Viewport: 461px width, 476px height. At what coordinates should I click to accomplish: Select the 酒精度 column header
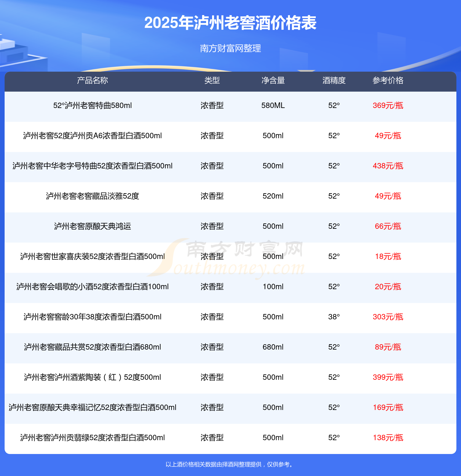(334, 80)
